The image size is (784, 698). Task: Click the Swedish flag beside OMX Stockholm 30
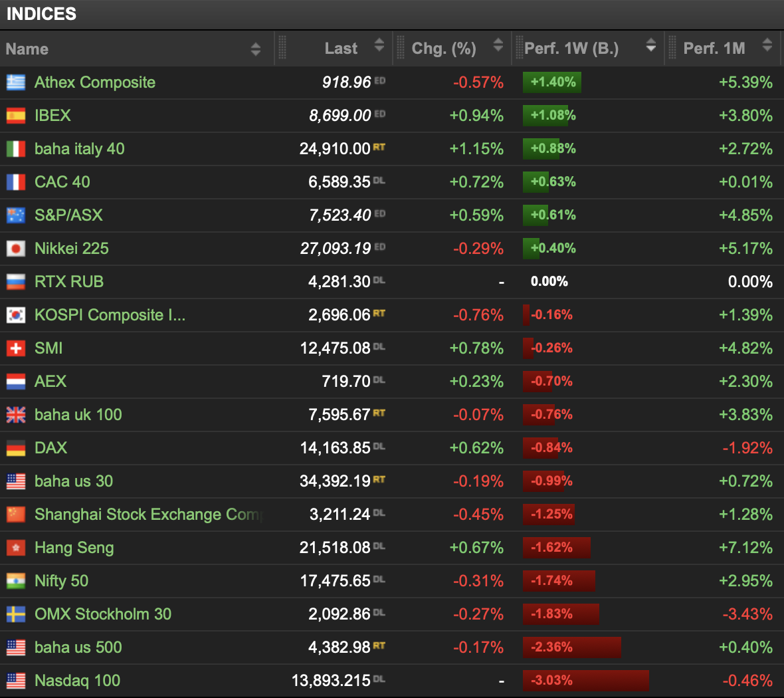coord(16,614)
